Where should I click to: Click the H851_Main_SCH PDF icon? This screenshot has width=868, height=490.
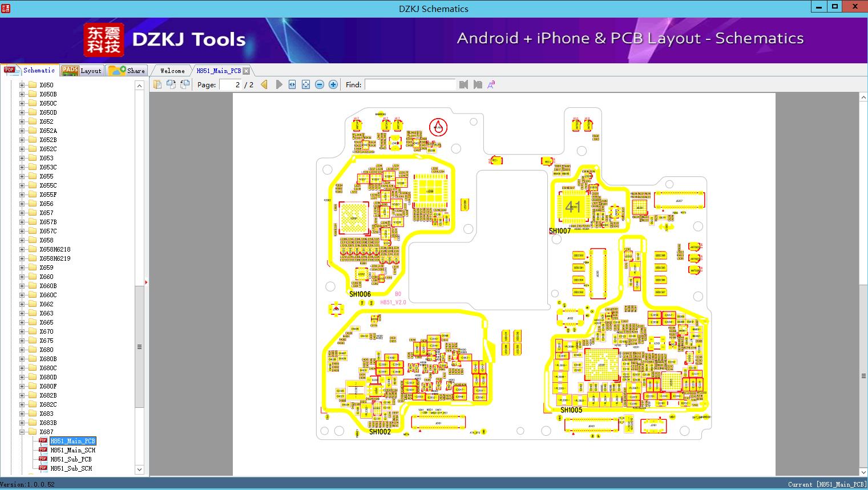coord(43,450)
